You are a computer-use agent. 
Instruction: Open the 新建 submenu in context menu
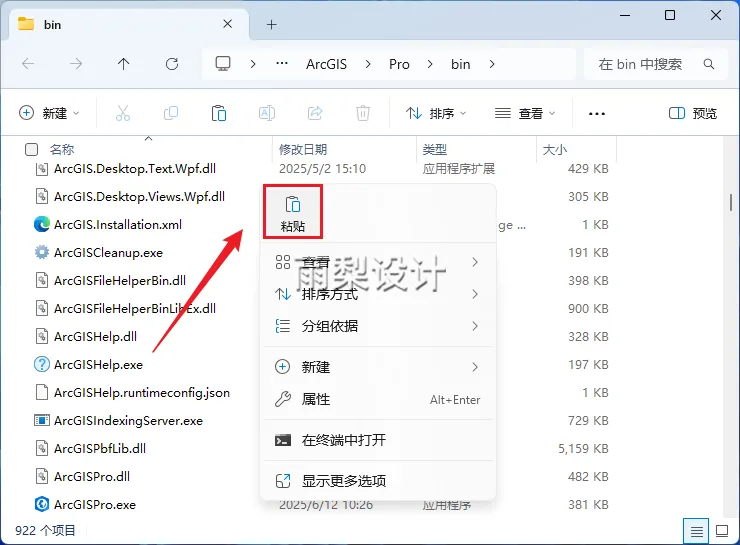point(378,367)
